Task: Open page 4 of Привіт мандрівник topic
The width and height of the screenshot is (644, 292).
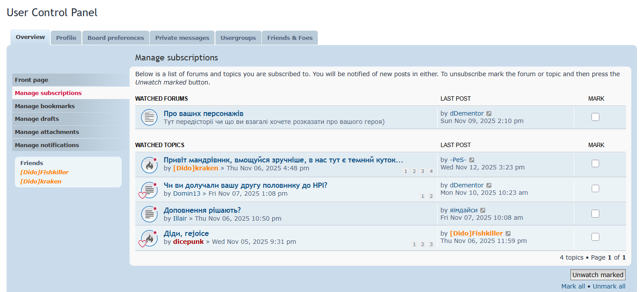Action: tap(431, 171)
